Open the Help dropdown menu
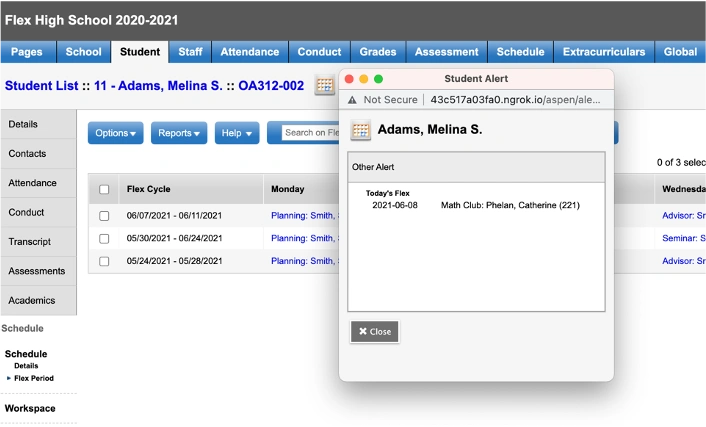Viewport: 706px width, 427px height. (x=237, y=133)
